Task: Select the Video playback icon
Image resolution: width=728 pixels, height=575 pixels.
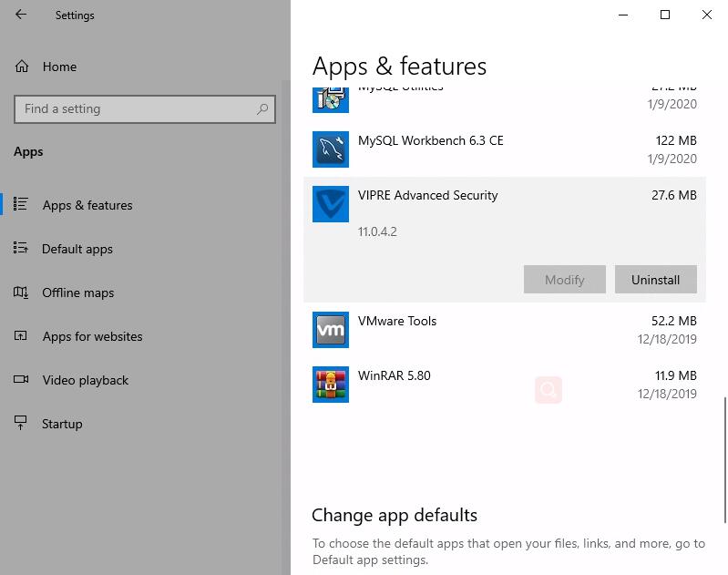Action: pos(21,379)
